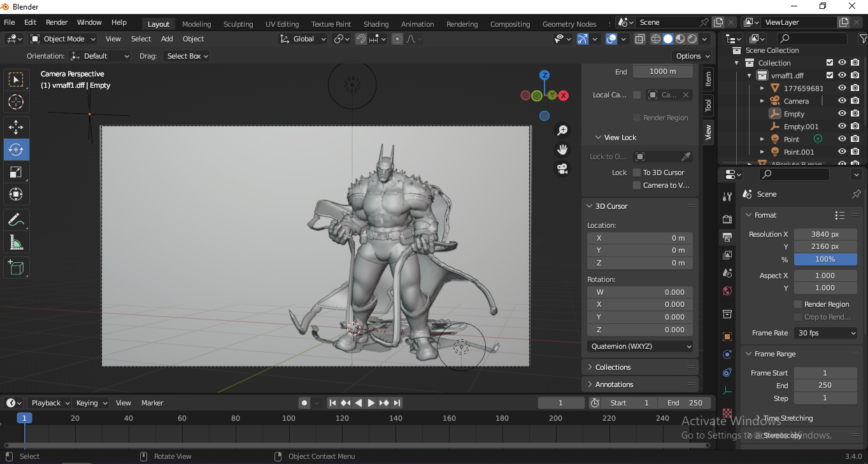Toggle snapping magnet icon

pyautogui.click(x=361, y=39)
